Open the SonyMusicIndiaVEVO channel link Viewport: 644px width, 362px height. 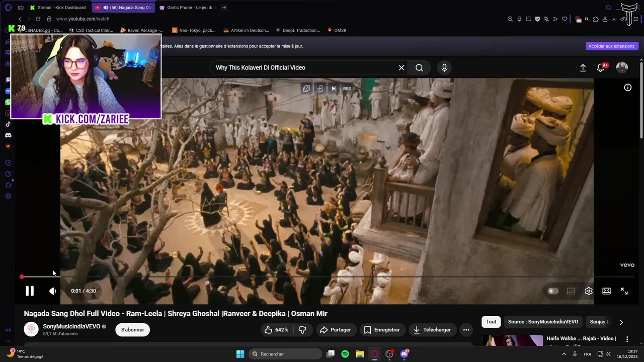click(x=71, y=326)
